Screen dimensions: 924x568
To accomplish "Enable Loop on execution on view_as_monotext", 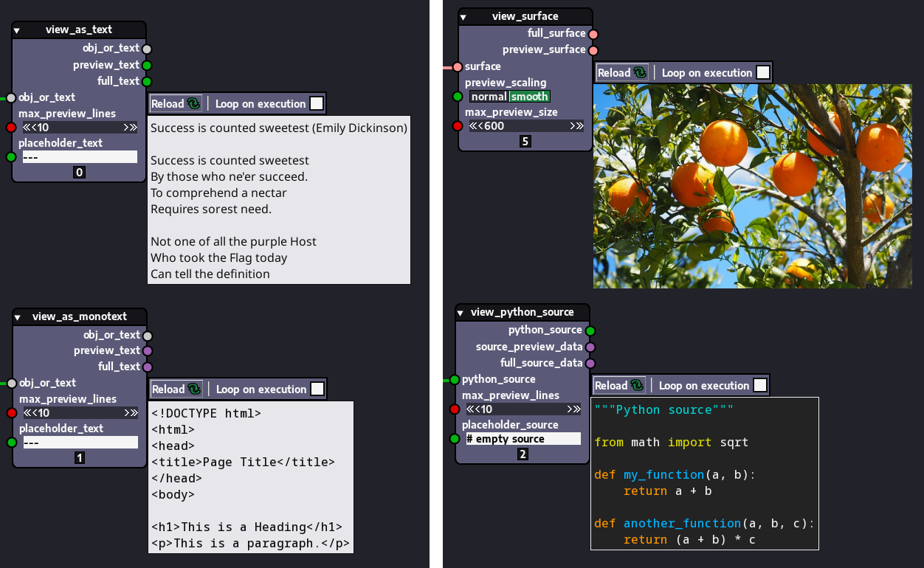I will 317,389.
